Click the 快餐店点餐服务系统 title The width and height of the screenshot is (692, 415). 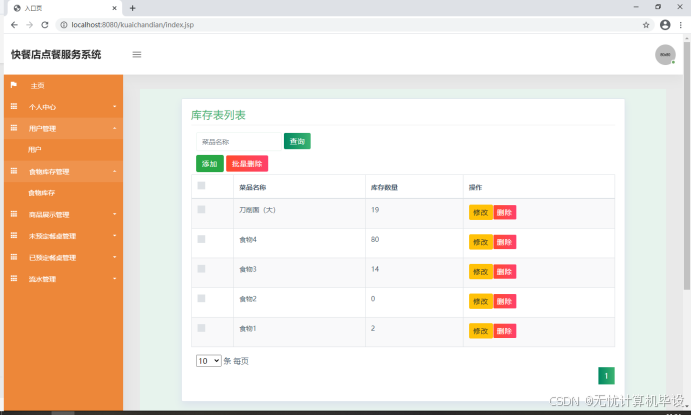56,54
